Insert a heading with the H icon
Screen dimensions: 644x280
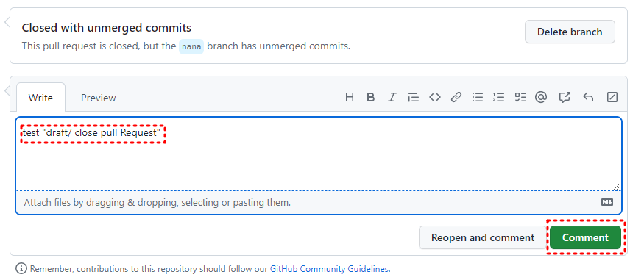point(350,97)
